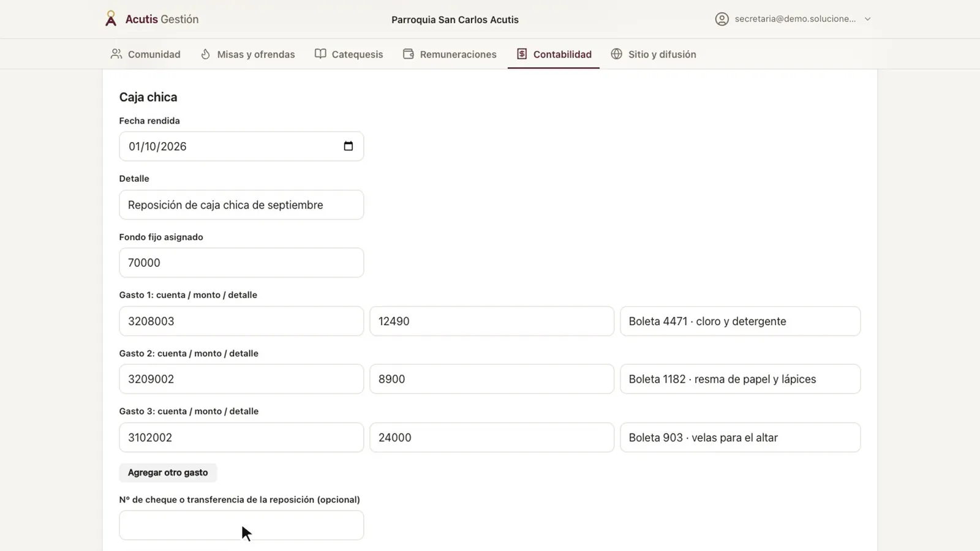Click the Boleta 1182 detalle field
This screenshot has height=551, width=980.
pos(740,379)
